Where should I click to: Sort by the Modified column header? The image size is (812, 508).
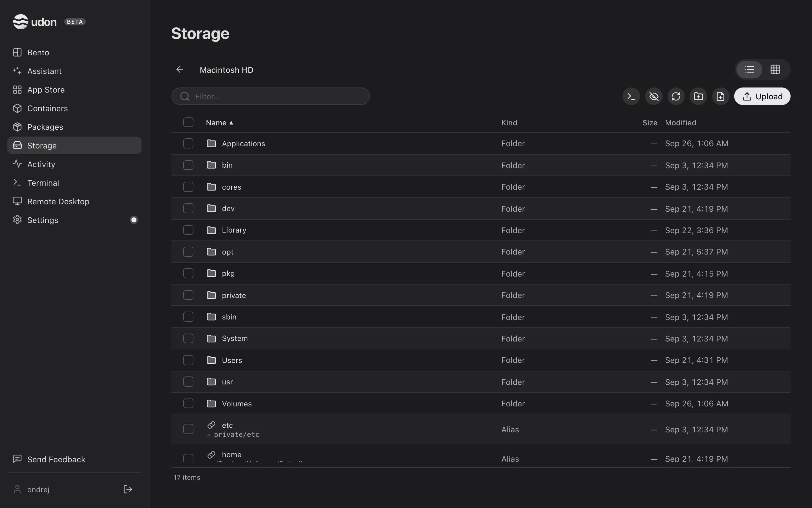point(680,123)
